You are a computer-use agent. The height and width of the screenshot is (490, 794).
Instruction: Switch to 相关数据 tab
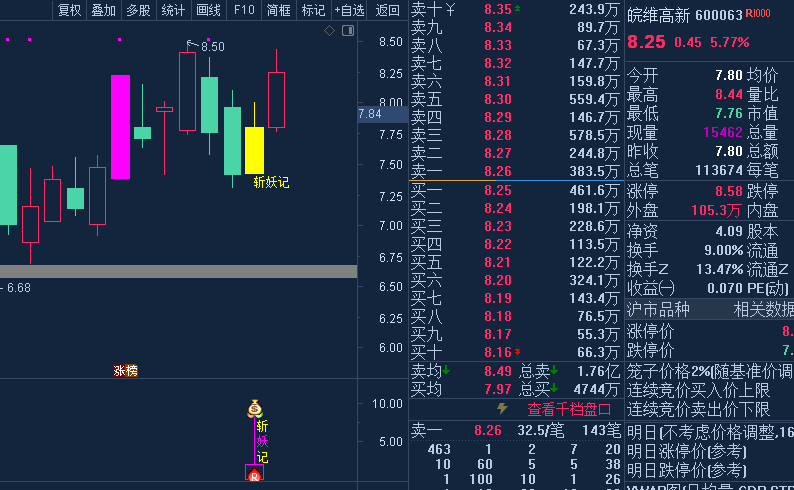[764, 309]
